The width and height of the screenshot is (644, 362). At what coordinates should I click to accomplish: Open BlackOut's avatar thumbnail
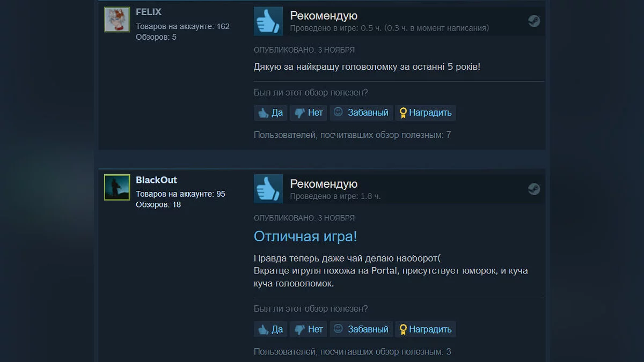(117, 188)
